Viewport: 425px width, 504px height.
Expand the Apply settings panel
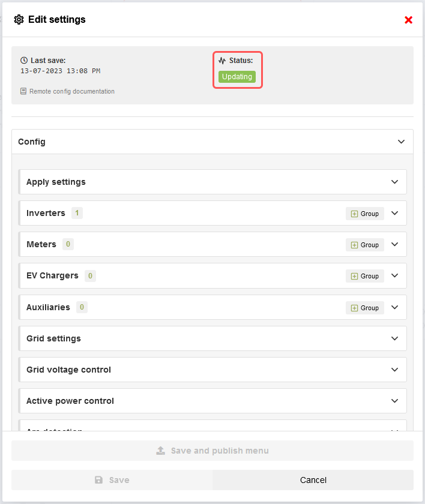point(394,182)
